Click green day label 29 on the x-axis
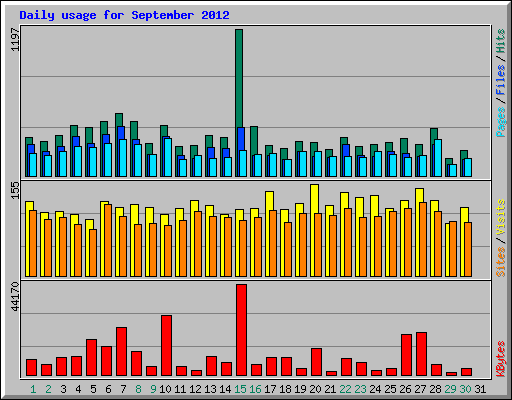 tap(450, 389)
